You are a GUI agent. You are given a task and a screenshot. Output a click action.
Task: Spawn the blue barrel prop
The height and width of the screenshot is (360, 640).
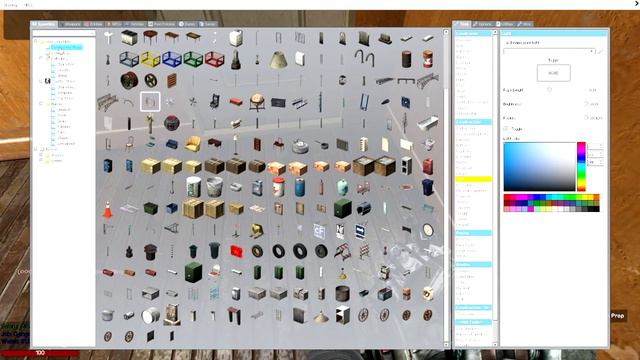[x=300, y=187]
